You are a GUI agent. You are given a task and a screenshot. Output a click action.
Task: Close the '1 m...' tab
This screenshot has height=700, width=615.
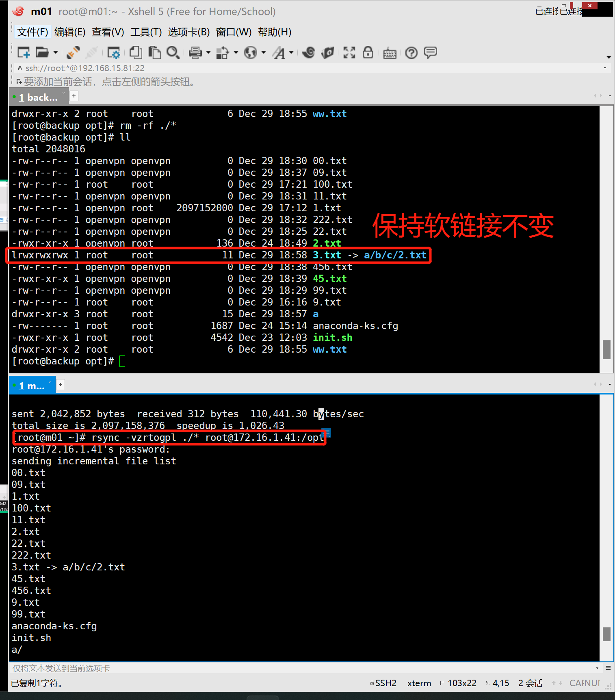pos(50,382)
